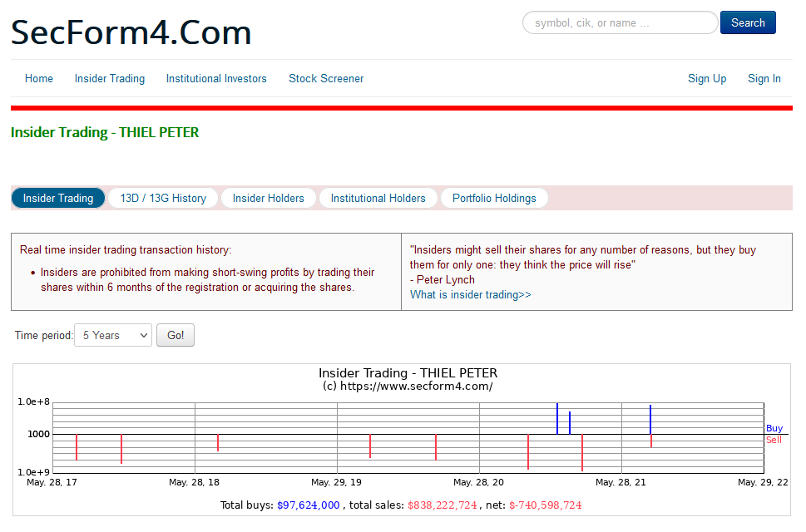Viewport: 806px width, 532px height.
Task: Select the active Insider Trading pill tab
Action: pyautogui.click(x=58, y=198)
